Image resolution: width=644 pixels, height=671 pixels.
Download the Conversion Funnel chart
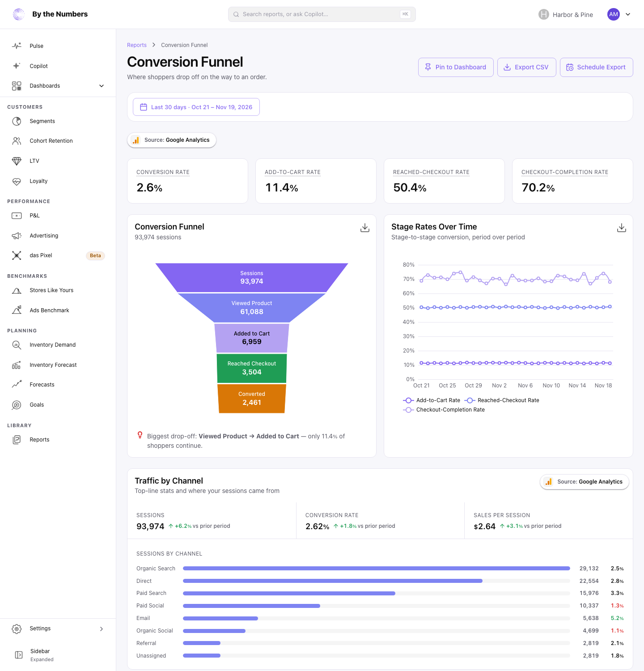coord(365,228)
